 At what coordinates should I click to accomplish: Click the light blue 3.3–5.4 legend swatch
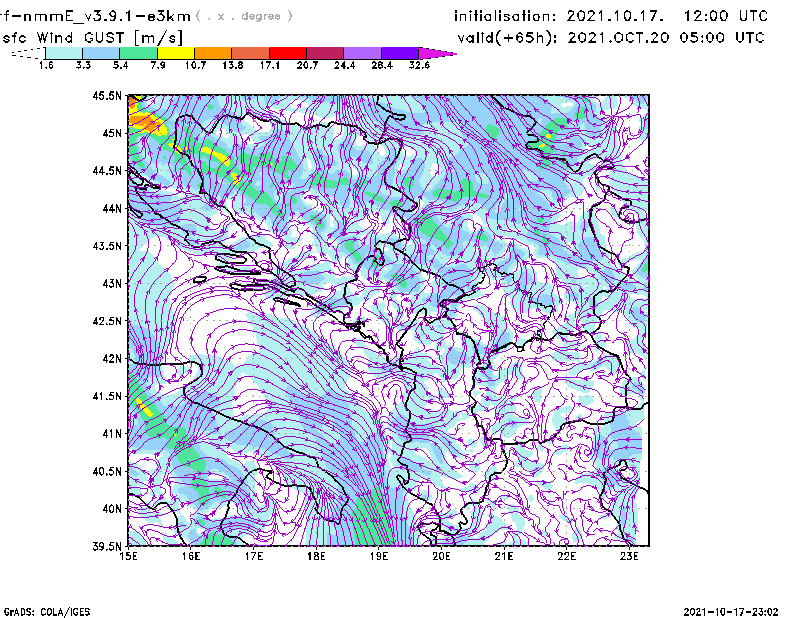pyautogui.click(x=101, y=53)
